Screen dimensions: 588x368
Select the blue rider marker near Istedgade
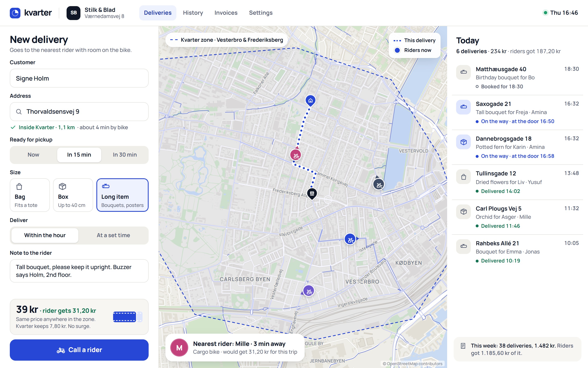[350, 239]
